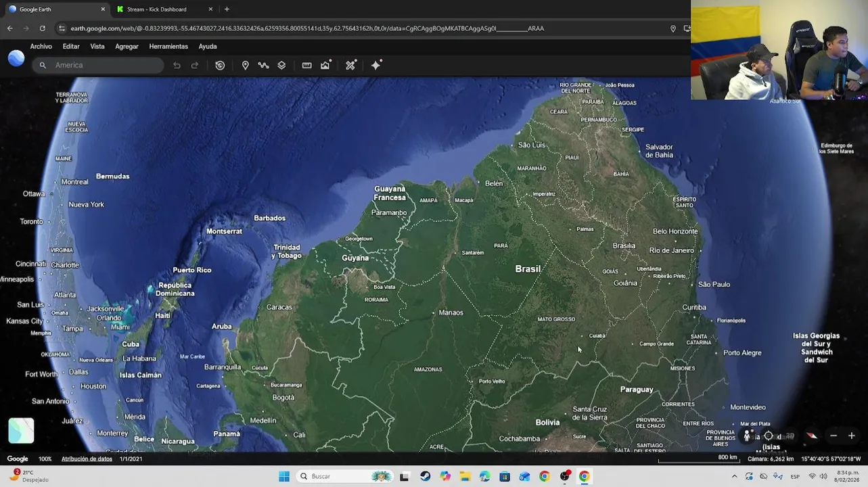This screenshot has height=487, width=868.
Task: Open File Explorer from the taskbar
Action: pyautogui.click(x=465, y=477)
